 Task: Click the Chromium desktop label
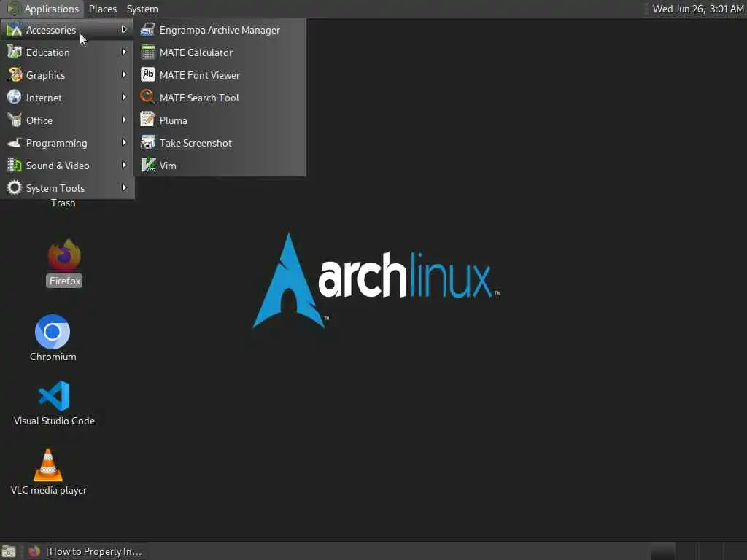tap(53, 357)
